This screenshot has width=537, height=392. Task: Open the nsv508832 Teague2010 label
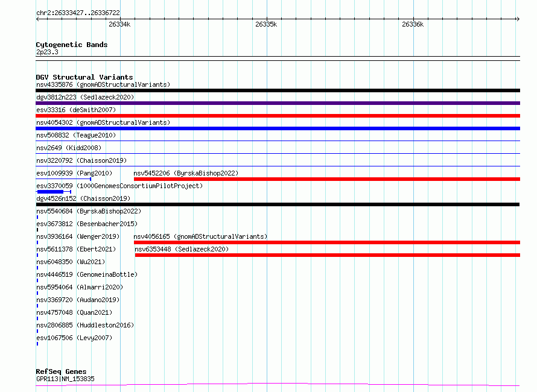coord(76,135)
